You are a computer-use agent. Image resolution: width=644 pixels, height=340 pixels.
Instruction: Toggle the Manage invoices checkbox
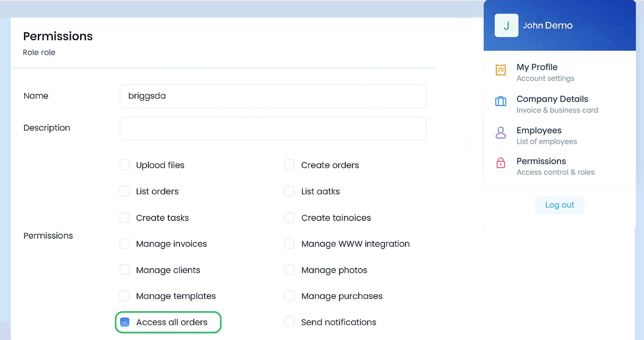[125, 244]
